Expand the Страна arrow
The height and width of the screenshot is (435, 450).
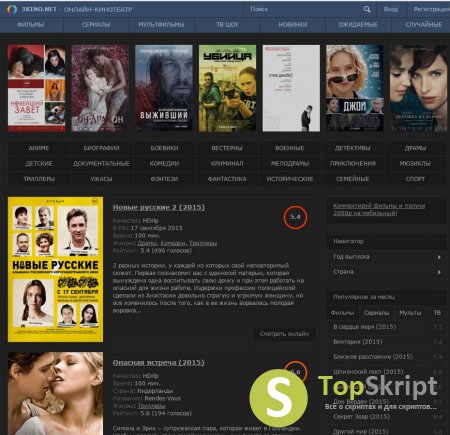(x=439, y=272)
